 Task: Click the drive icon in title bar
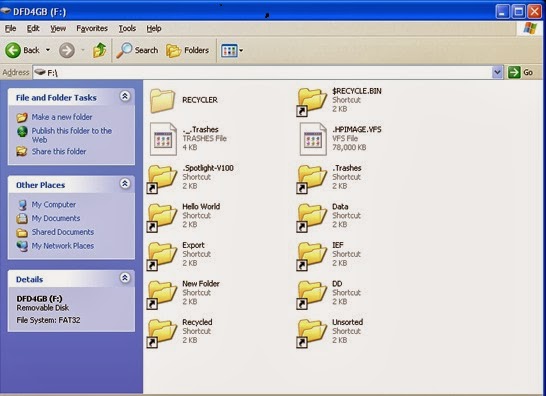[6, 11]
